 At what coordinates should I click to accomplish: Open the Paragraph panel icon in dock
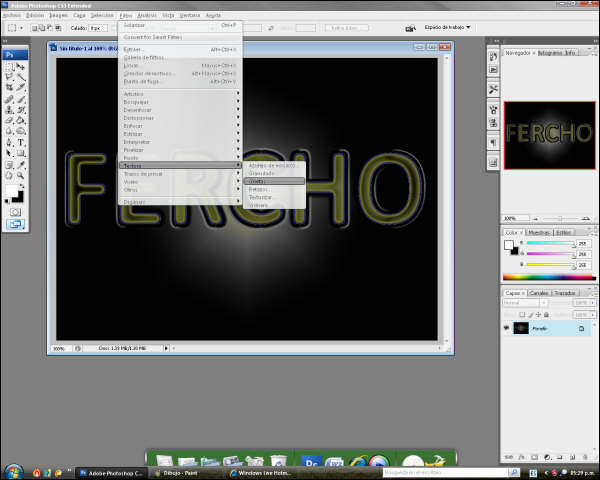493,143
